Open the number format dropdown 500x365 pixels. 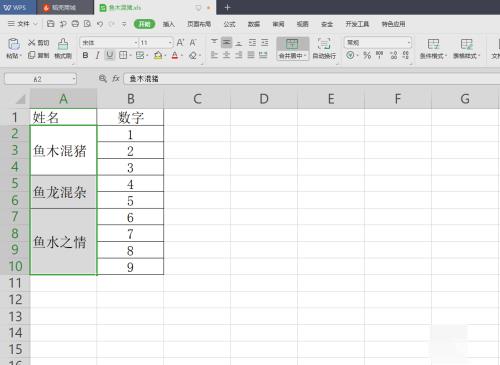[409, 43]
